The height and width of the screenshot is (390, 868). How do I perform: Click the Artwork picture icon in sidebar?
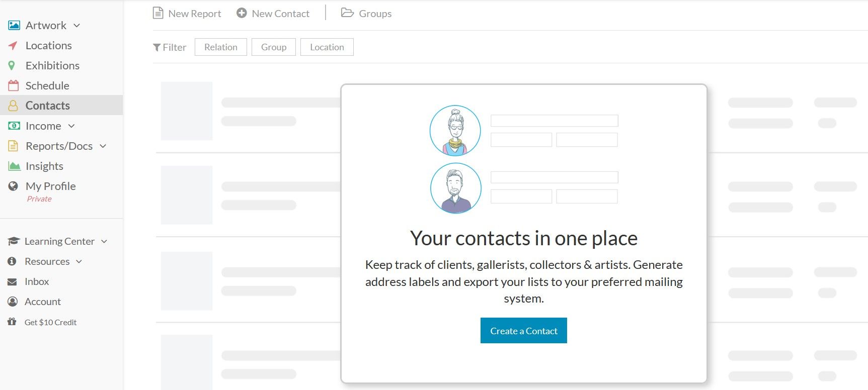pyautogui.click(x=14, y=25)
